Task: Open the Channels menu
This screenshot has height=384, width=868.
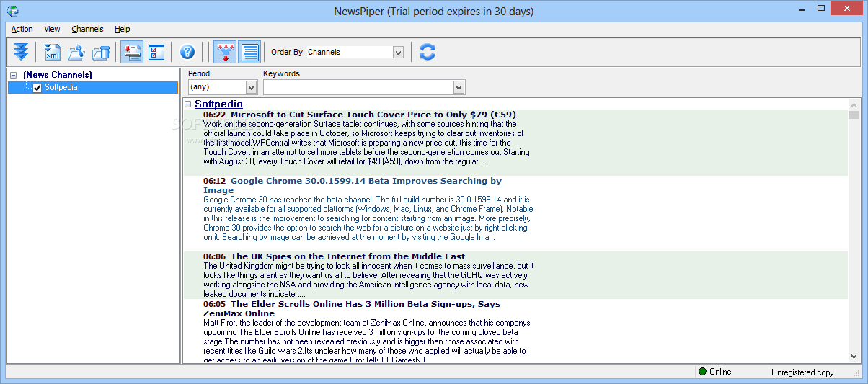Action: point(87,29)
